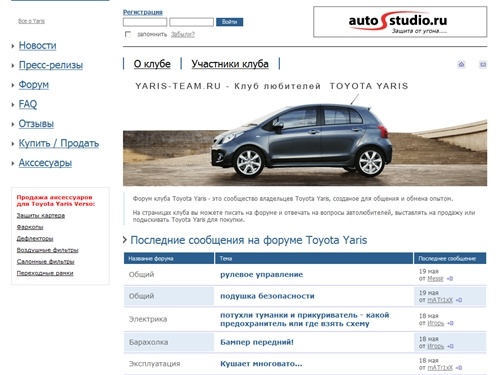Open FAQ in the side menu
This screenshot has width=500, height=375.
pos(28,104)
